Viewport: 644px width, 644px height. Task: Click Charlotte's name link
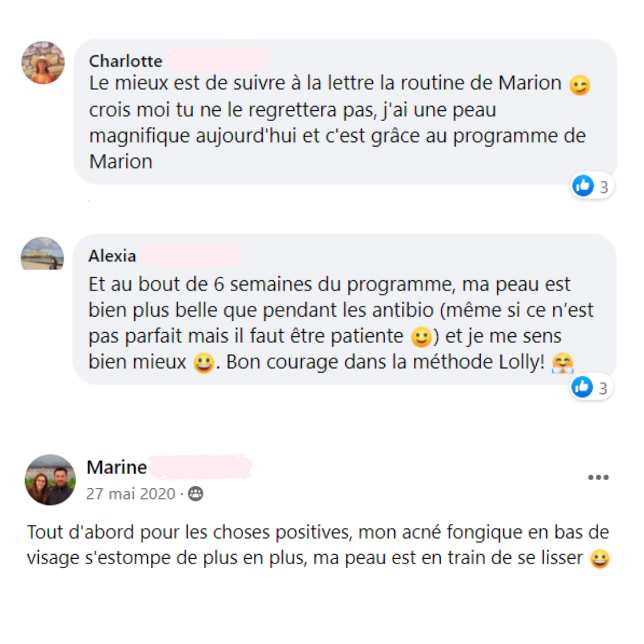coord(126,61)
